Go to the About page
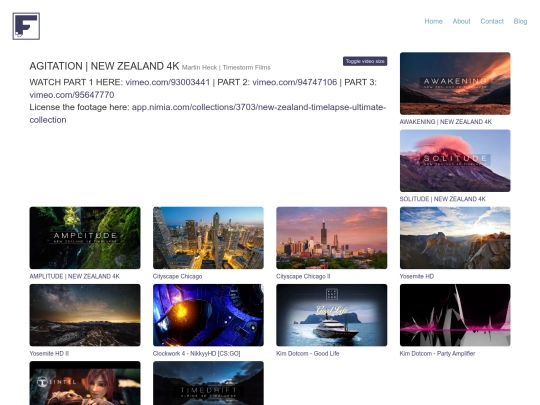 461,21
